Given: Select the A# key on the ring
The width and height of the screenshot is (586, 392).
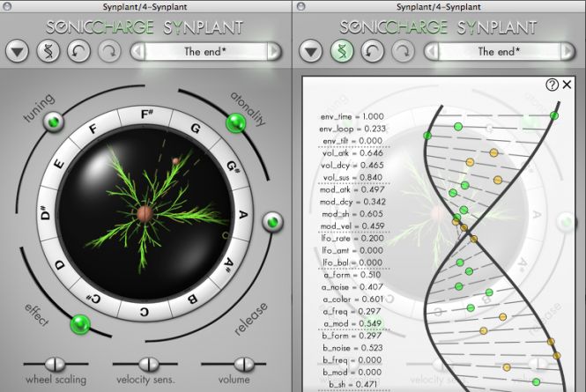Looking at the screenshot, I should click(229, 264).
